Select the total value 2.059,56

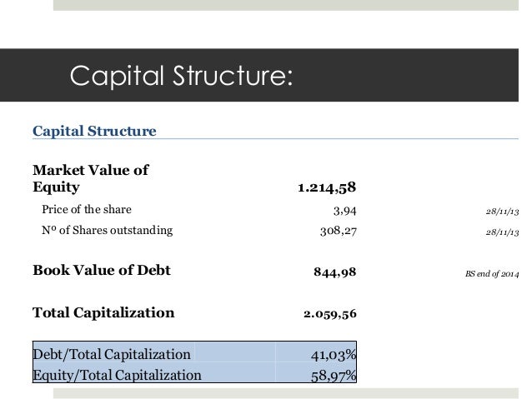tap(329, 314)
